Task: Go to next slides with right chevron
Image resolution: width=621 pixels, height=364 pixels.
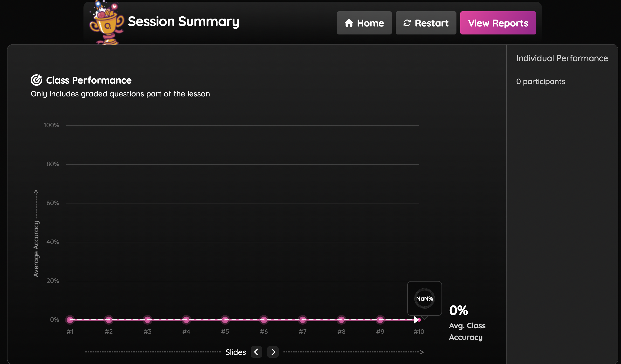Action: [273, 352]
